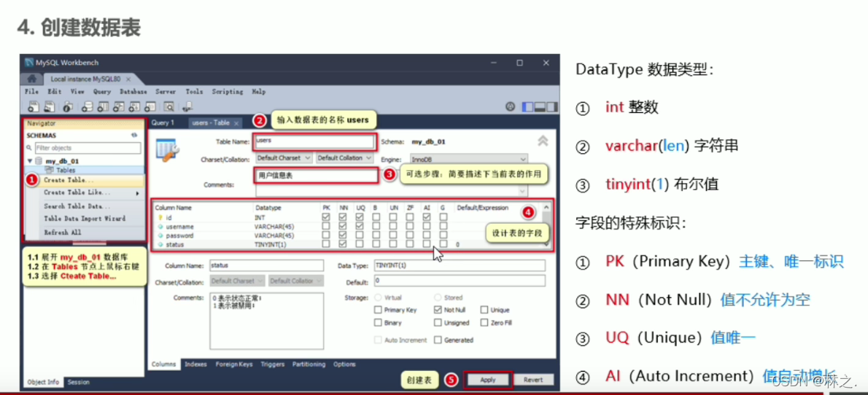Enable the Unsigned checkbox
The width and height of the screenshot is (868, 395).
click(438, 323)
